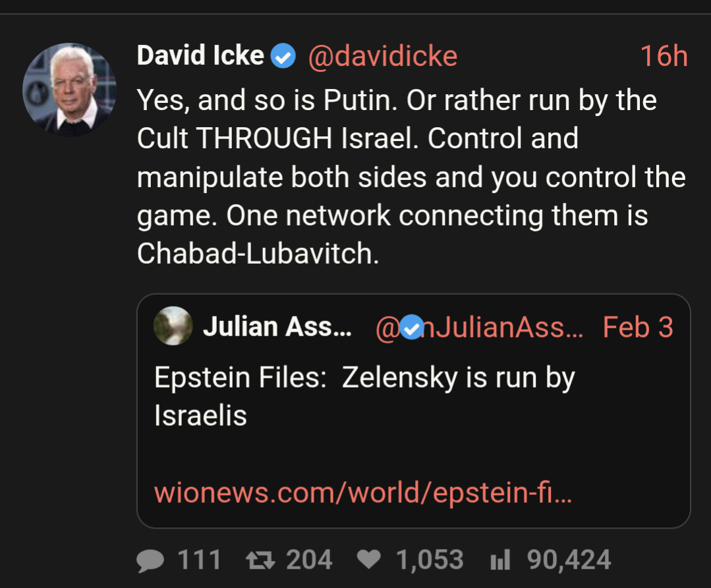Viewport: 711px width, 588px height.
Task: Click the 111 replies count
Action: [x=199, y=561]
